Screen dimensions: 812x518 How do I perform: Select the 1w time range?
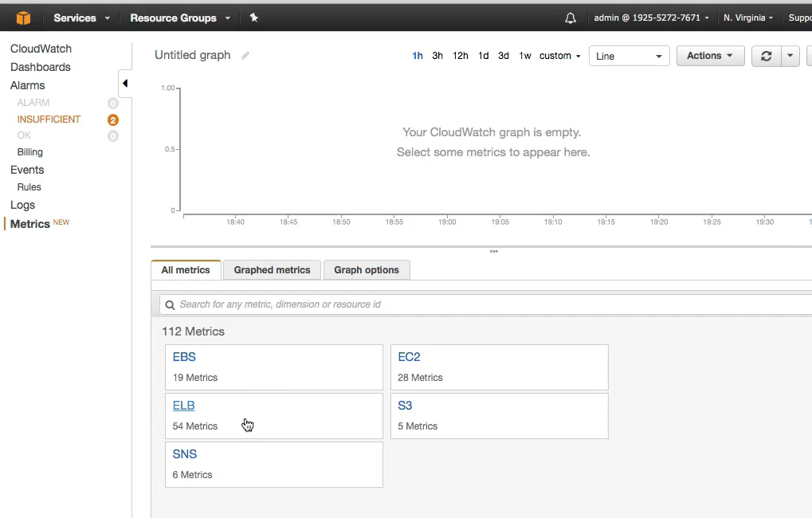(525, 56)
